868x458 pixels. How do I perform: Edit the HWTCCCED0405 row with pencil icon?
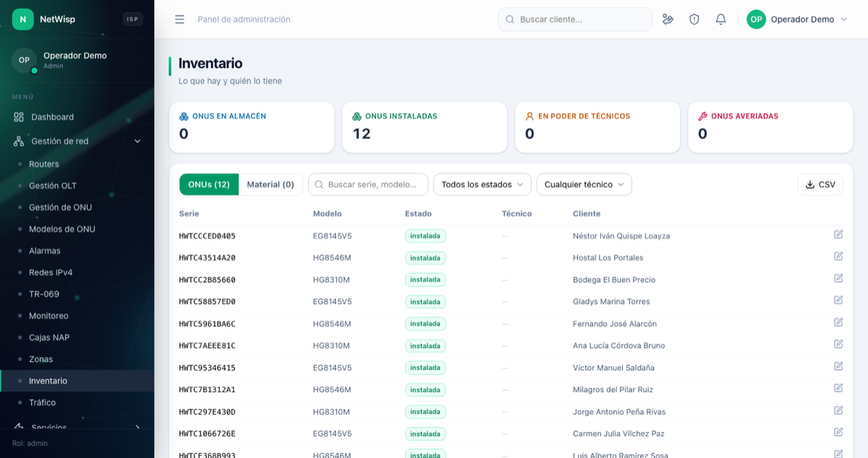(x=838, y=234)
